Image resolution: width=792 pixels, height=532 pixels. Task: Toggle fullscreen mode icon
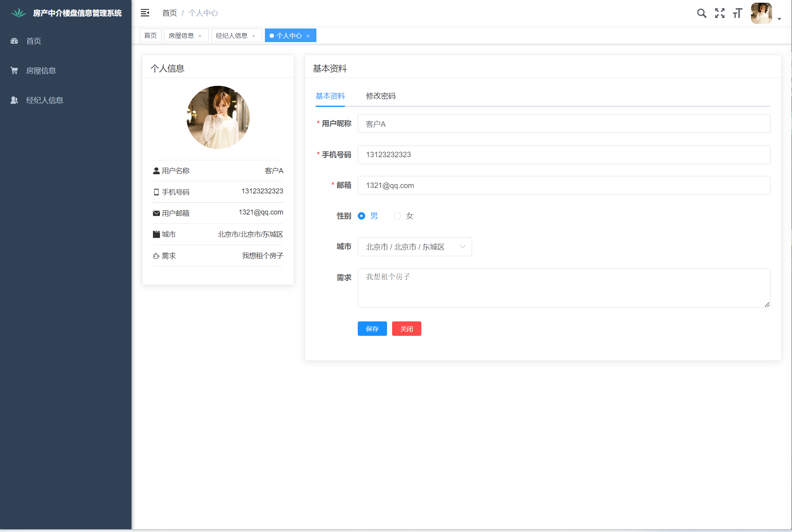pyautogui.click(x=719, y=13)
